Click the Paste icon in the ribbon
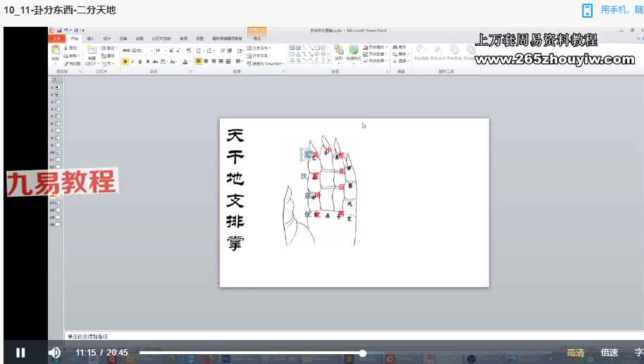This screenshot has height=364, width=644. pos(56,54)
